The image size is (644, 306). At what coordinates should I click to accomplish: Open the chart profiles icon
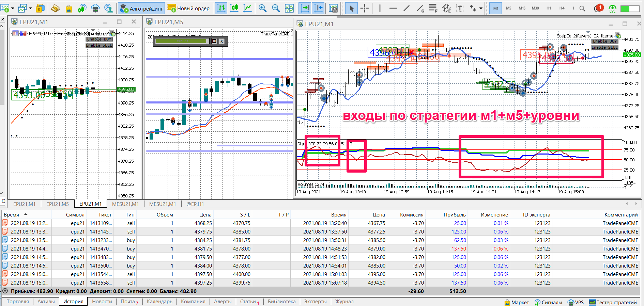pyautogui.click(x=22, y=8)
